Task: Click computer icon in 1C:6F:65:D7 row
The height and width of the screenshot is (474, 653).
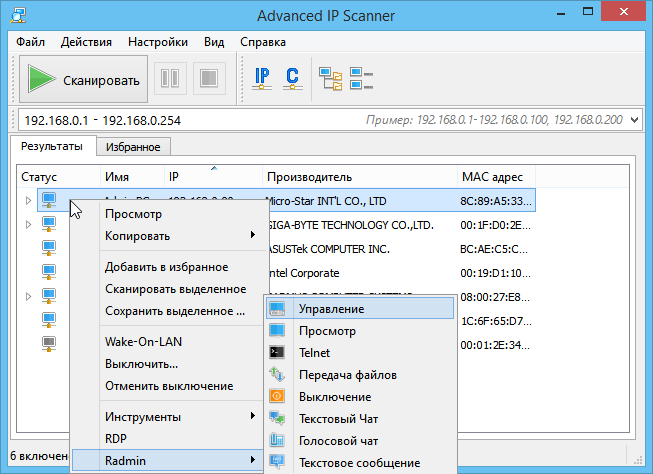Action: (49, 319)
